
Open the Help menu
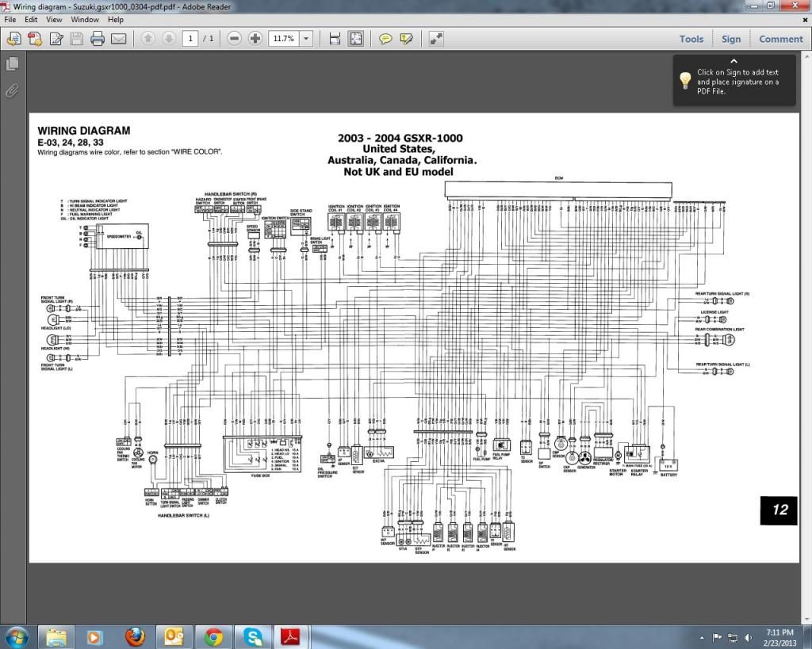[116, 20]
